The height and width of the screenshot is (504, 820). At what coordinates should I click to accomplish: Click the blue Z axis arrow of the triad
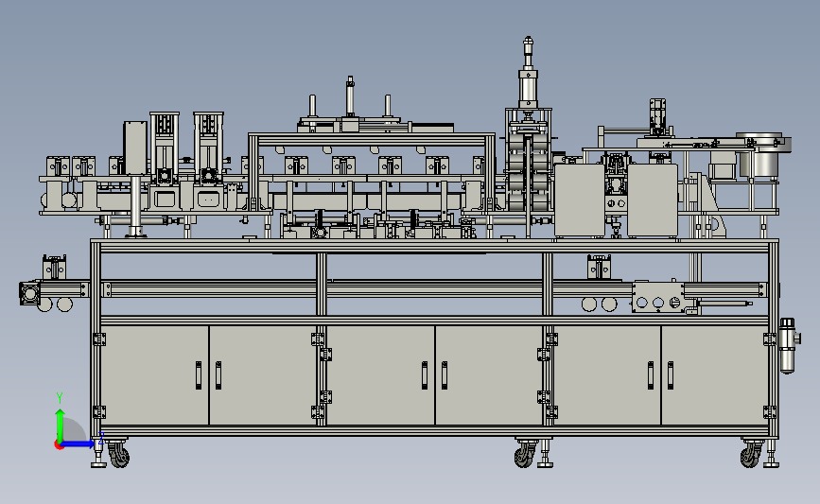point(79,444)
